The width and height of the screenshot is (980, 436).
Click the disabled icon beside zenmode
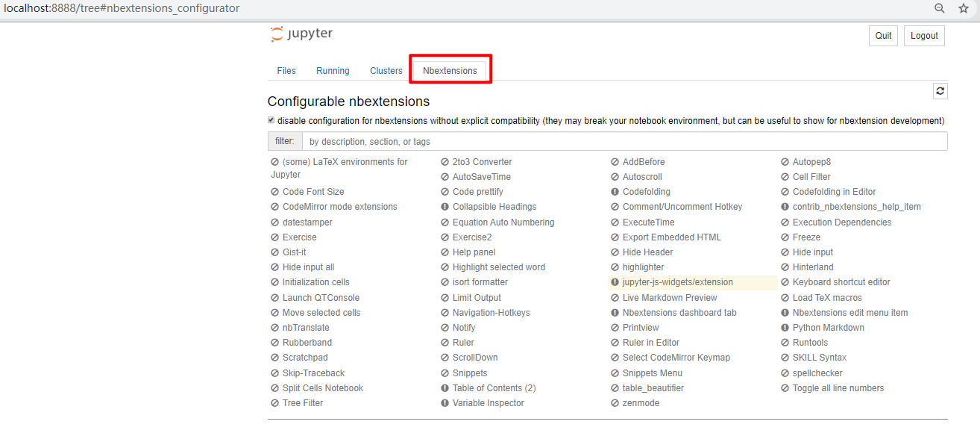(x=615, y=403)
